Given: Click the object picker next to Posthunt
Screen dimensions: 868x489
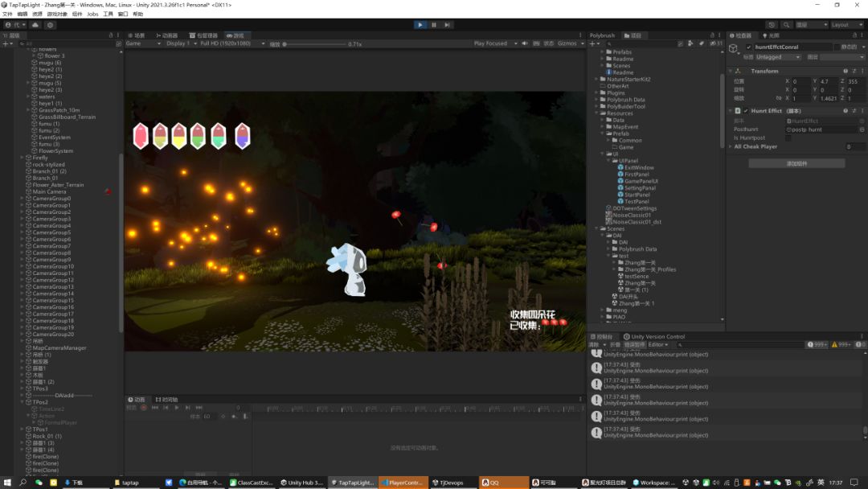Looking at the screenshot, I should tap(862, 129).
